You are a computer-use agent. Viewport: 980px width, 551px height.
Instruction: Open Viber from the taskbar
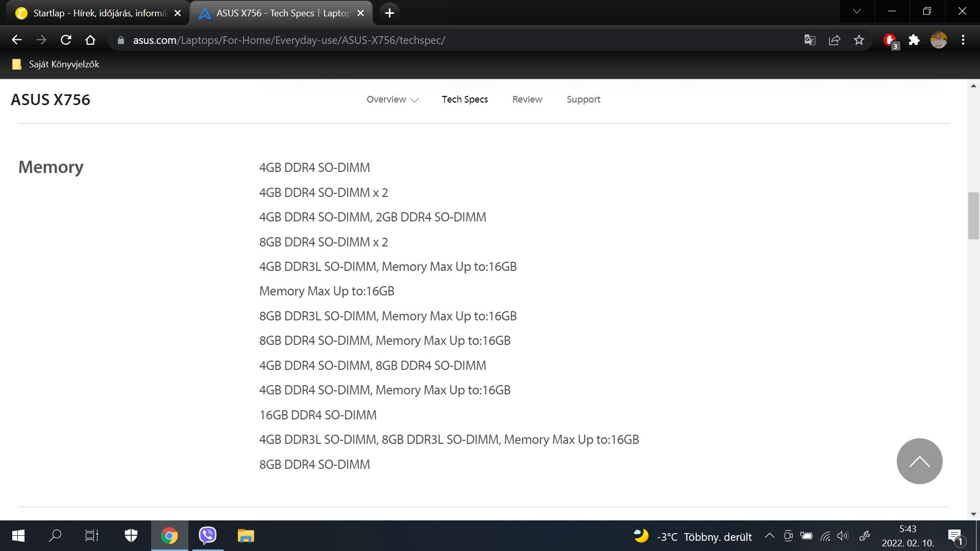point(207,536)
